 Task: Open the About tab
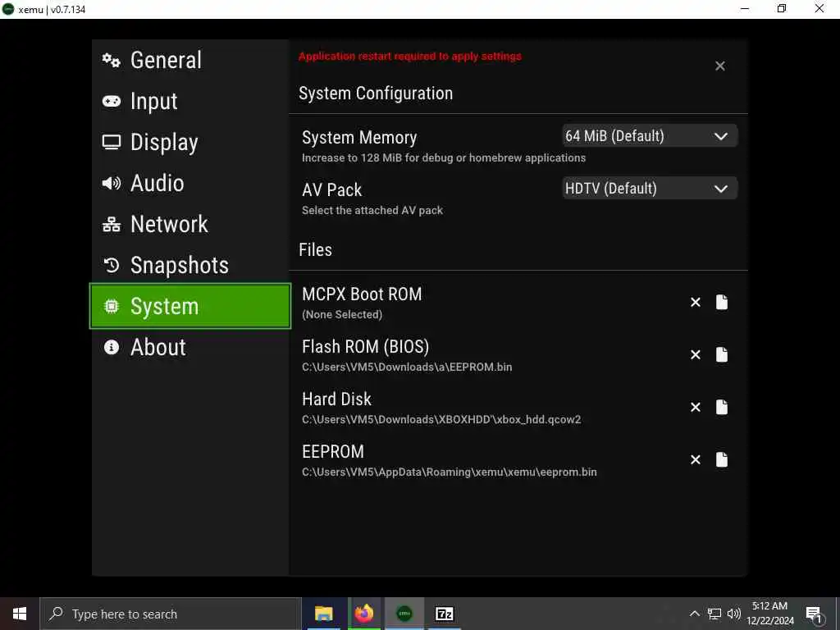190,347
